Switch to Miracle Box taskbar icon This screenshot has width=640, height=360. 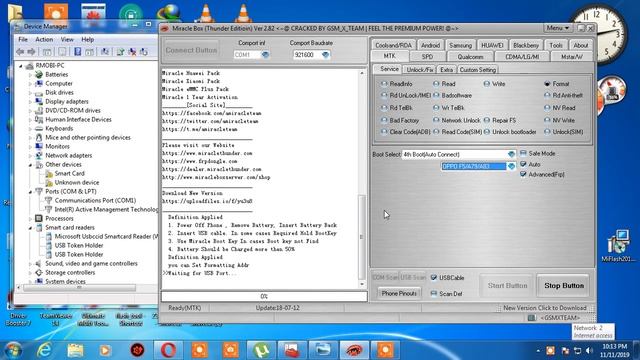[x=353, y=350]
